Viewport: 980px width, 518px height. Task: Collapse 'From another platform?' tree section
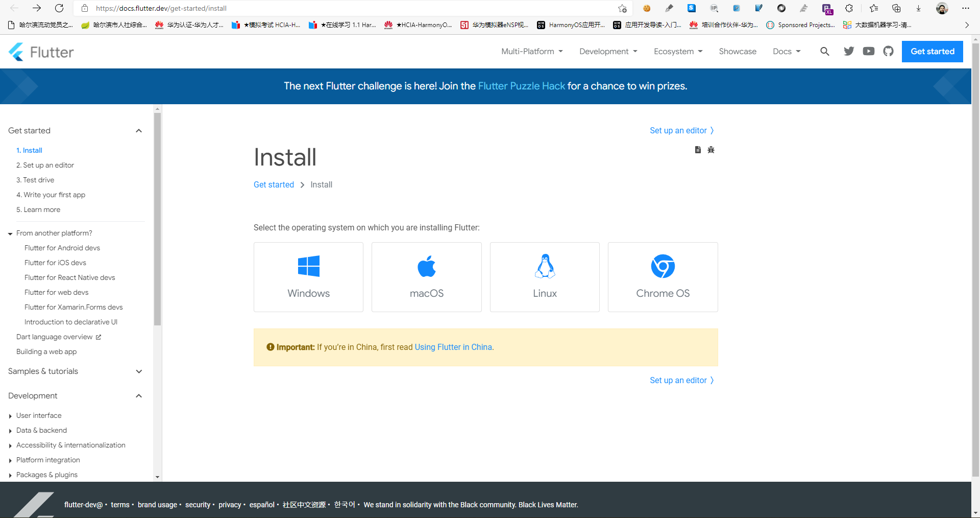(10, 233)
